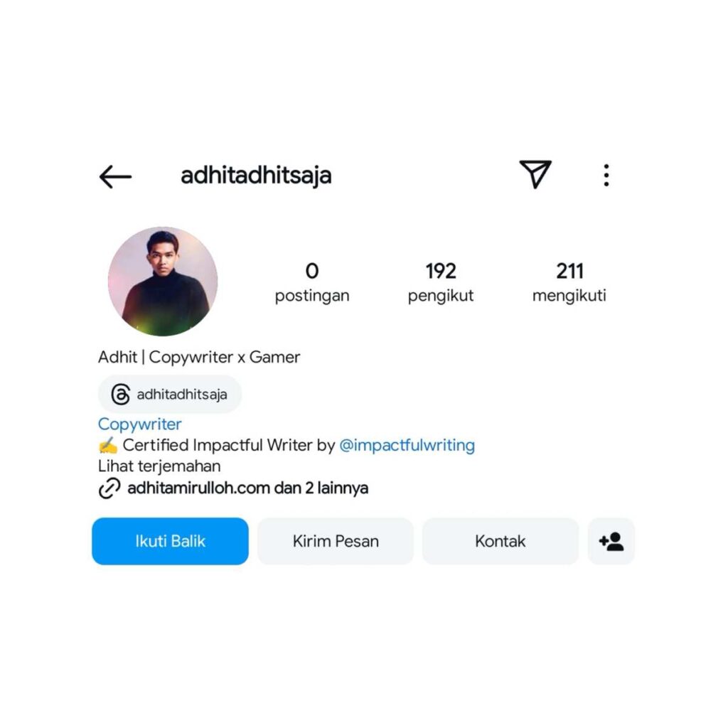Open the blue Copywriter category link

[x=140, y=424]
